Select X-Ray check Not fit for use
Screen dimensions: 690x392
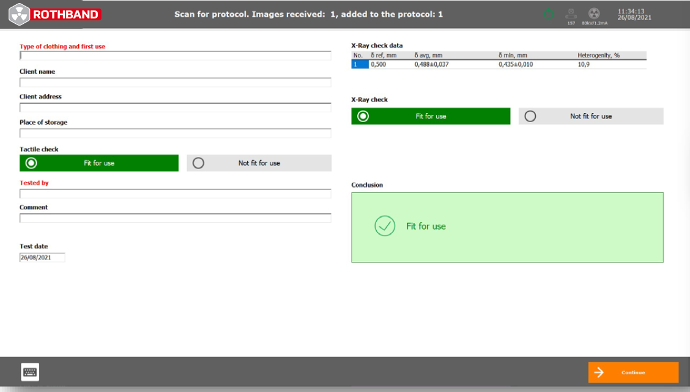point(591,116)
